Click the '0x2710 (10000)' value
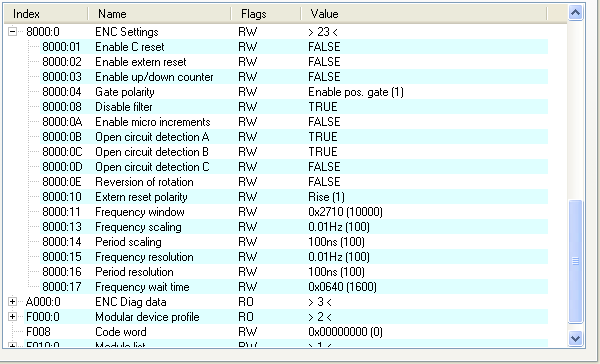This screenshot has height=364, width=600. click(346, 212)
